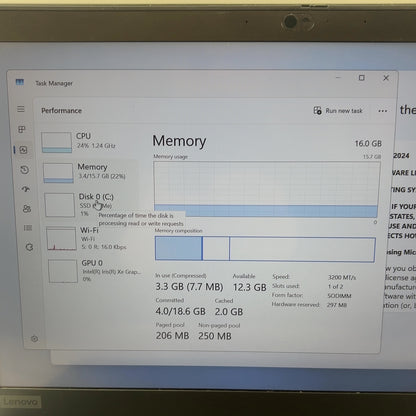The image size is (416, 416).
Task: Click the Slots used 1 of 2 value
Action: pyautogui.click(x=335, y=286)
